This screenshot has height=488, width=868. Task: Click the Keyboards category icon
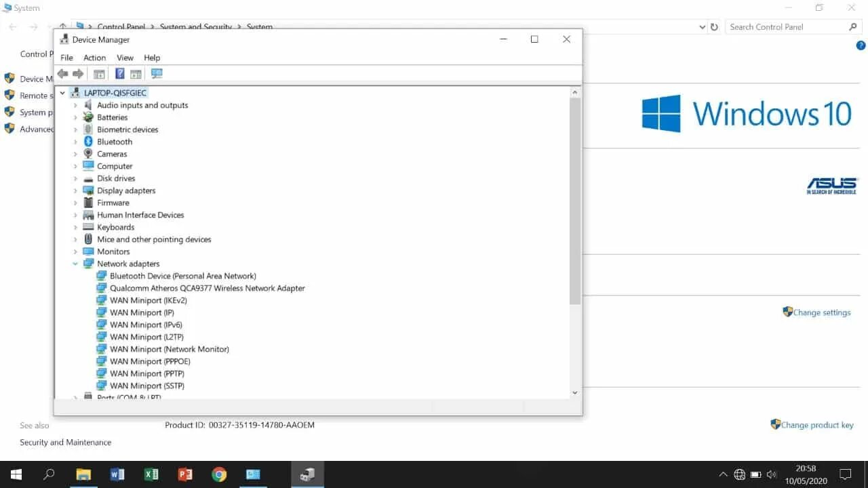(88, 227)
